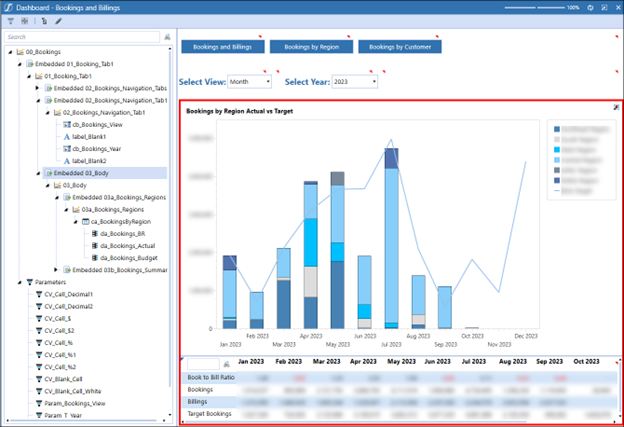Click the chart title Bookings by Region Actual vs Target
Viewport: 624px width, 427px height.
pos(240,111)
